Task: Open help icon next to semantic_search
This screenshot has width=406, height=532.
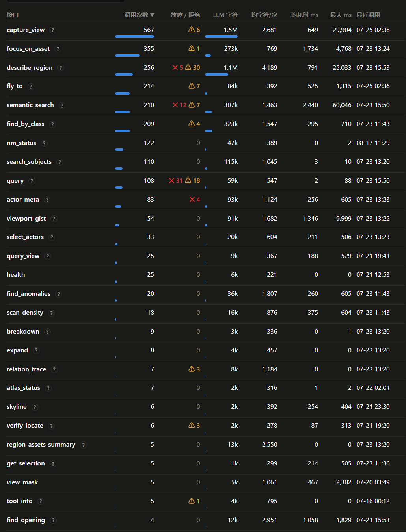Action: pos(62,106)
